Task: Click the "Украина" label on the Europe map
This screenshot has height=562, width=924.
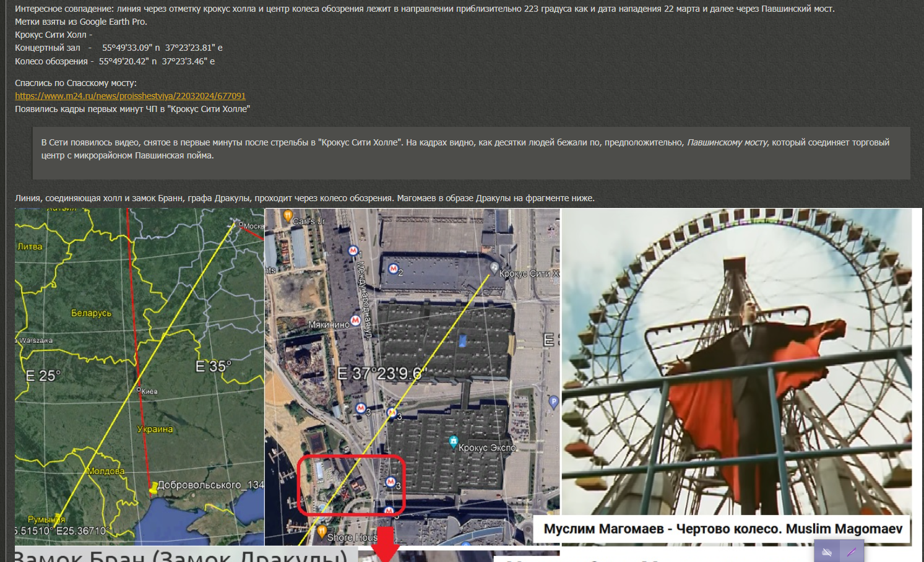Action: pyautogui.click(x=155, y=429)
